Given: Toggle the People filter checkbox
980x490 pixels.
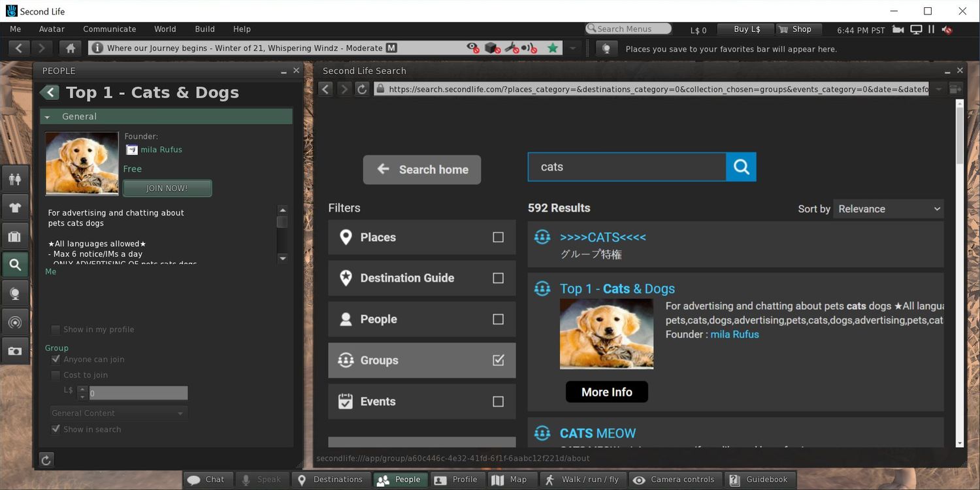Looking at the screenshot, I should [498, 319].
